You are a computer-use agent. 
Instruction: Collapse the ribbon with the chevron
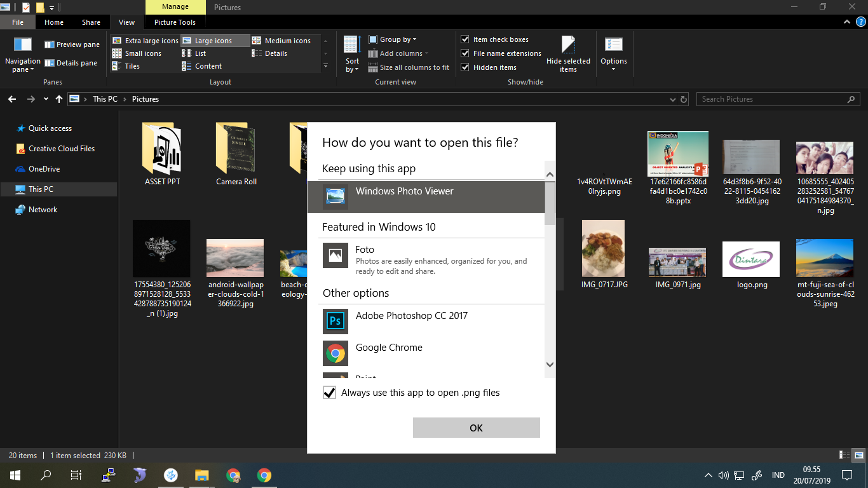[846, 22]
